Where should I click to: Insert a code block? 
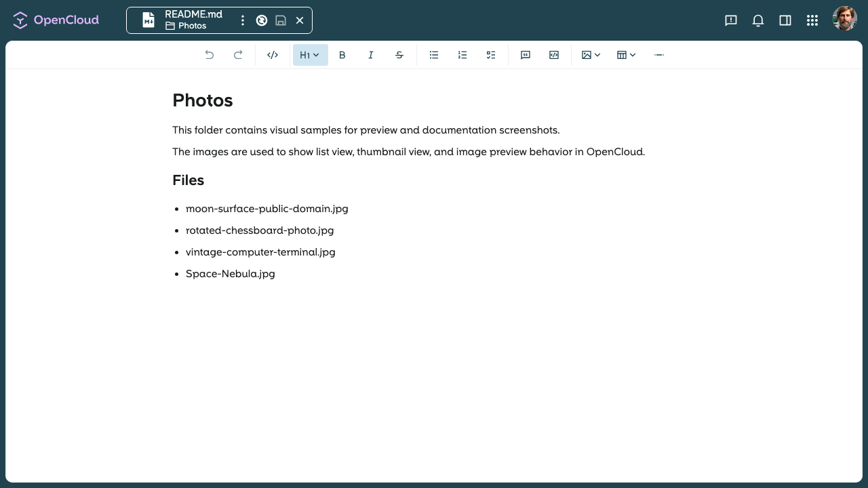click(x=554, y=55)
